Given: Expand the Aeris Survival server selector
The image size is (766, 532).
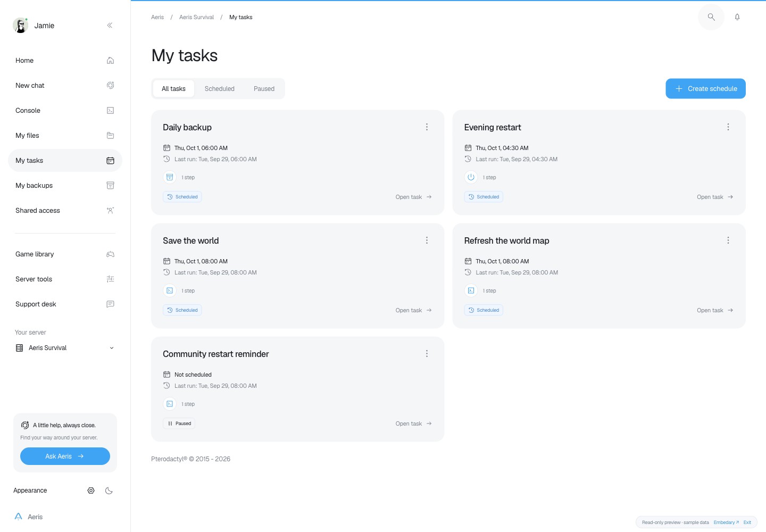Looking at the screenshot, I should coord(65,348).
